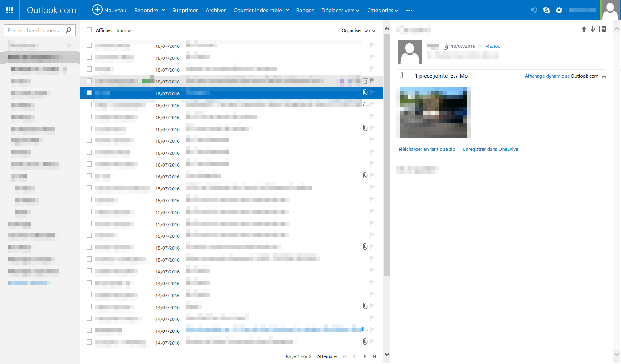The height and width of the screenshot is (364, 621).
Task: Go to the next message with the down arrow
Action: tap(592, 29)
